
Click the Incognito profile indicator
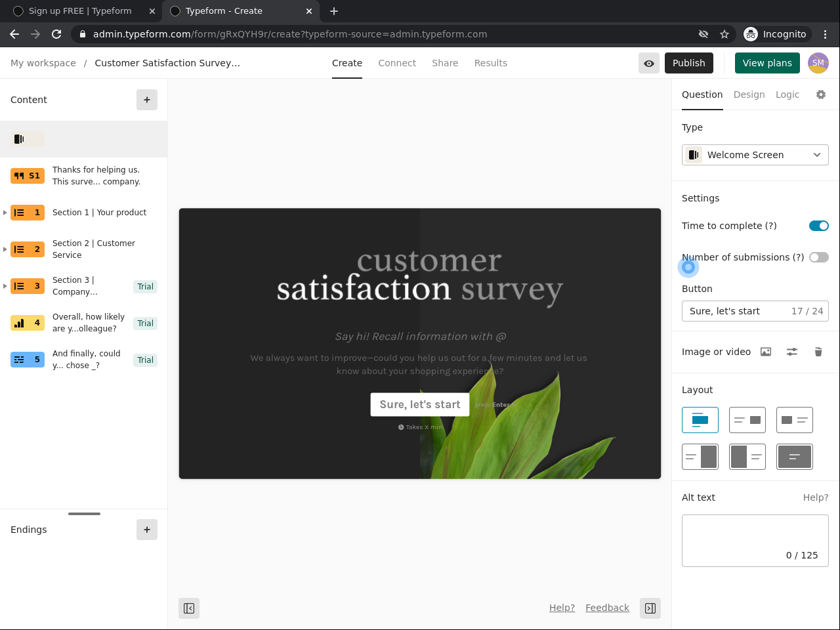(x=776, y=34)
